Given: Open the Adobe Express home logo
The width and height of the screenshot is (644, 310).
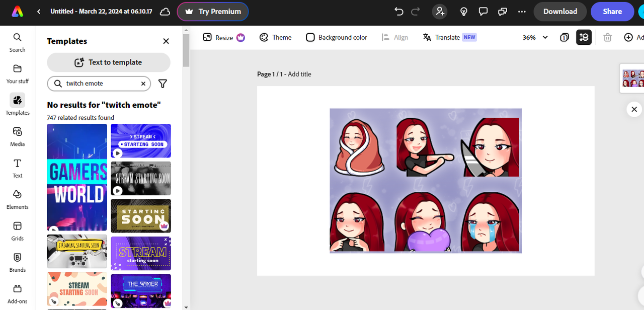Looking at the screenshot, I should 17,12.
